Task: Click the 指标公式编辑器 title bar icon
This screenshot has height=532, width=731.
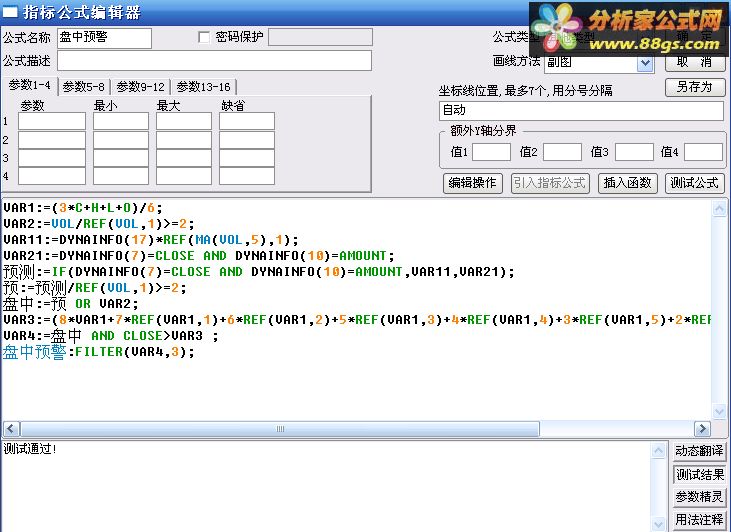Action: tap(10, 12)
